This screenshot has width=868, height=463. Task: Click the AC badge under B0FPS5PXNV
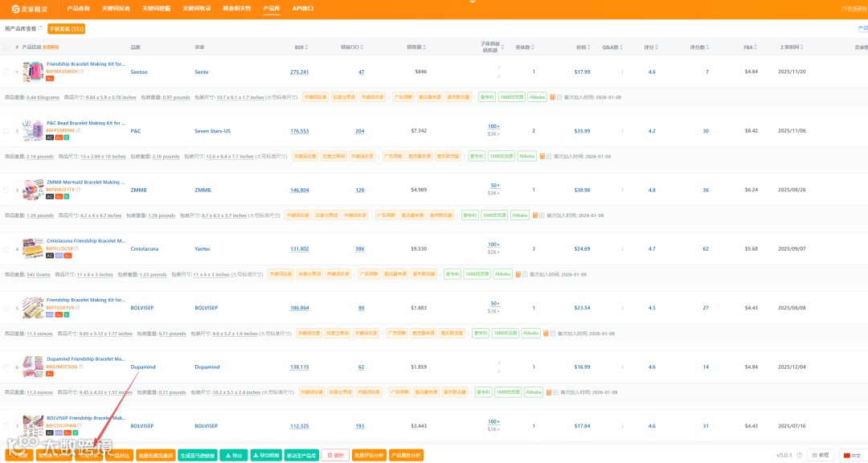pyautogui.click(x=50, y=137)
